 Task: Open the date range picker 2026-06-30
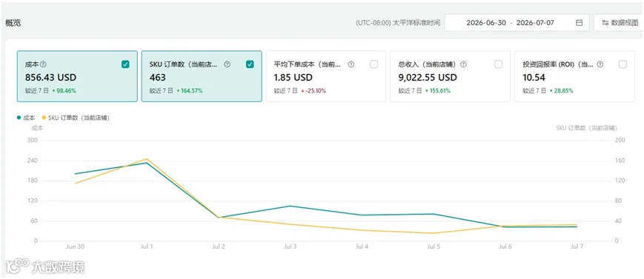486,23
